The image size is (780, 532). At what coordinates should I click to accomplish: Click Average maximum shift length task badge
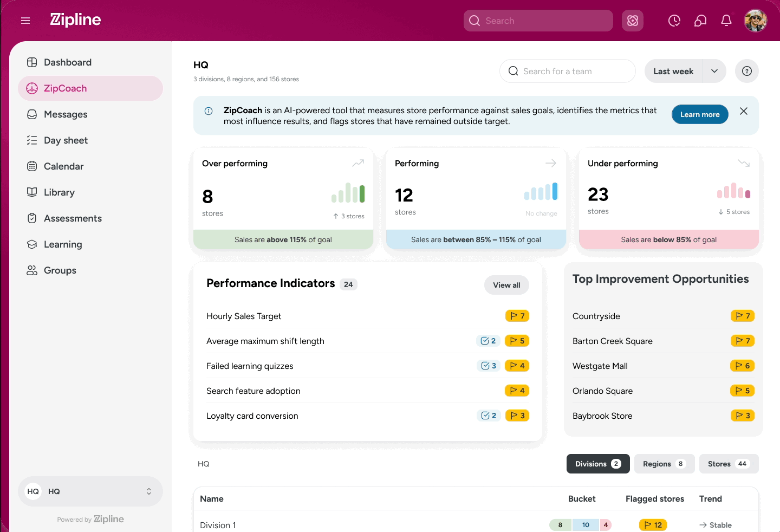[488, 341]
